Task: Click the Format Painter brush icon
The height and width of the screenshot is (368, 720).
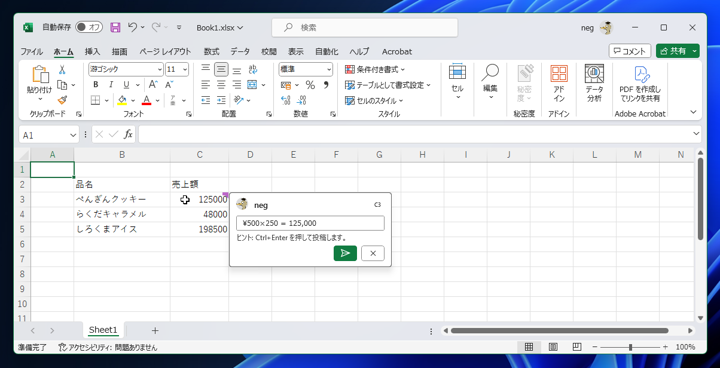Action: pyautogui.click(x=62, y=100)
